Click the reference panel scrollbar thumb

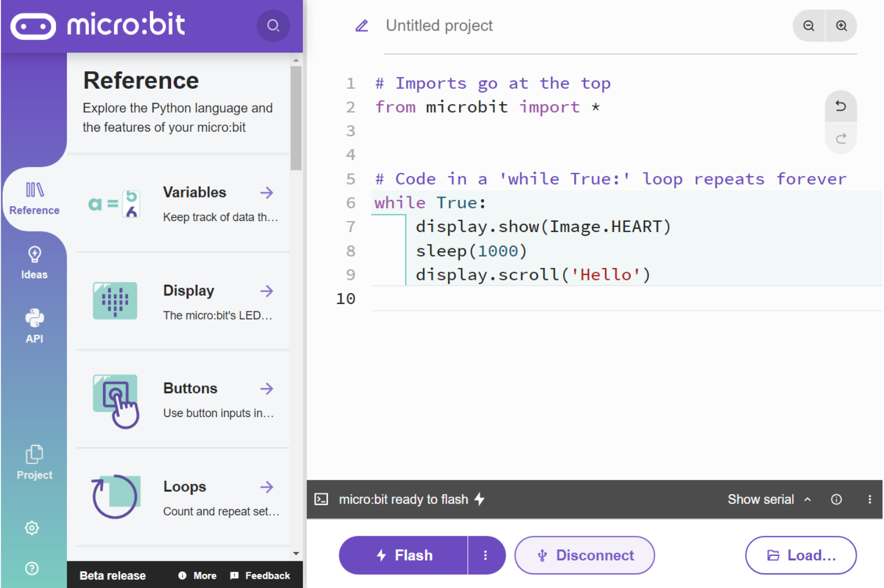pyautogui.click(x=296, y=118)
